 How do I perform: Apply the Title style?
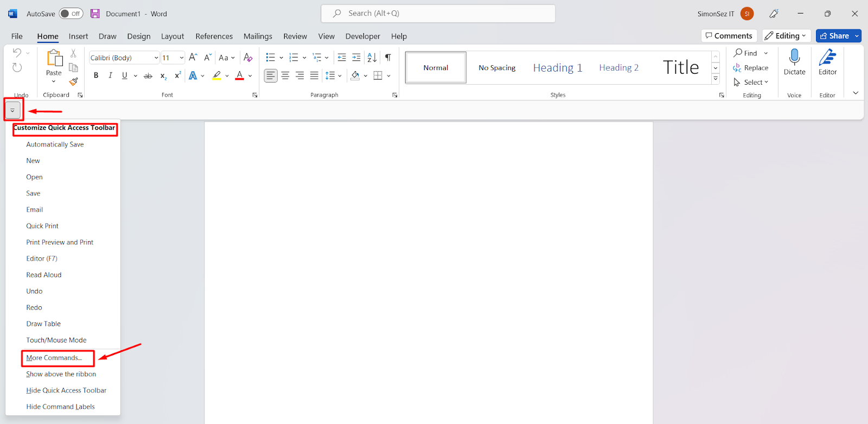(681, 68)
